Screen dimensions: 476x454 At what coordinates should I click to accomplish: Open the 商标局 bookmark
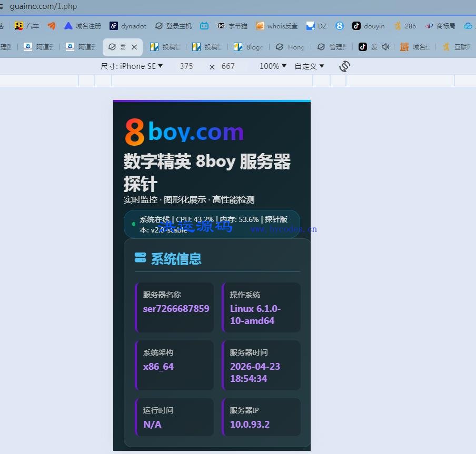[440, 26]
